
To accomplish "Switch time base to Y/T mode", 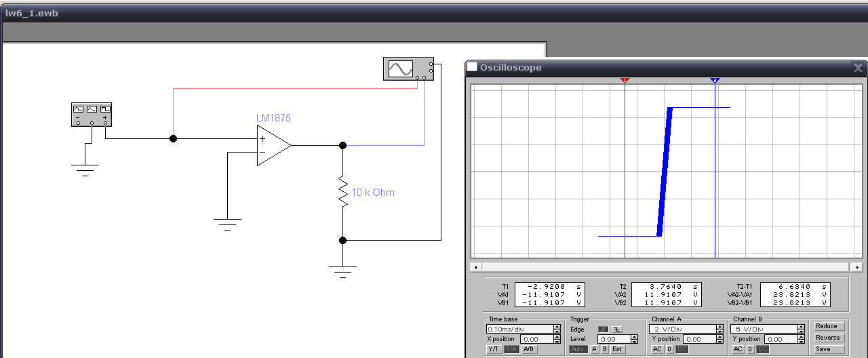I will [494, 349].
